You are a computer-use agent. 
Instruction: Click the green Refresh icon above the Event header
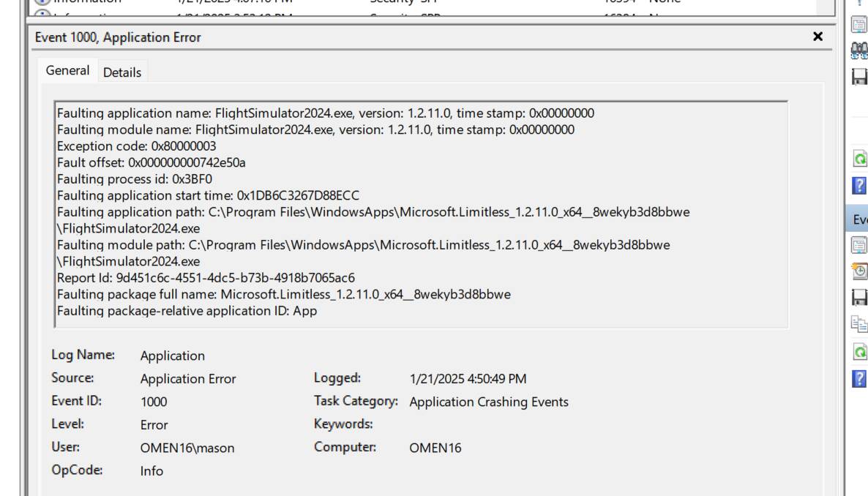(x=860, y=159)
